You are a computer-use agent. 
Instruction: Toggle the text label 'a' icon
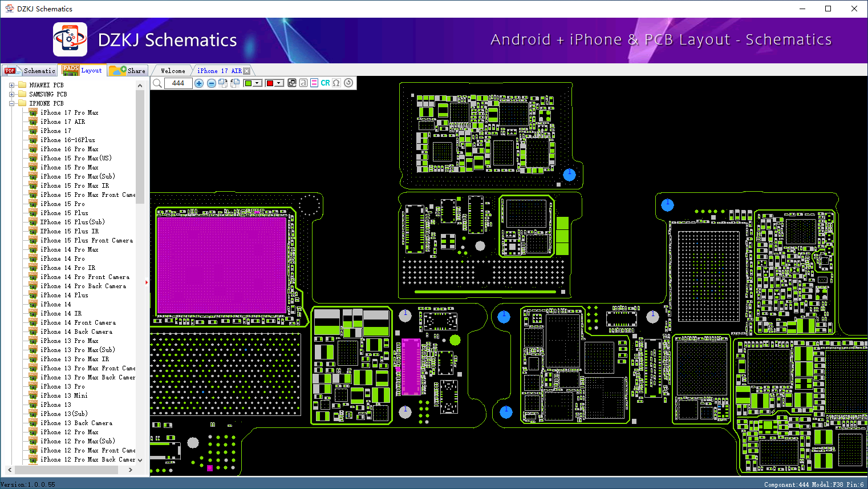303,83
